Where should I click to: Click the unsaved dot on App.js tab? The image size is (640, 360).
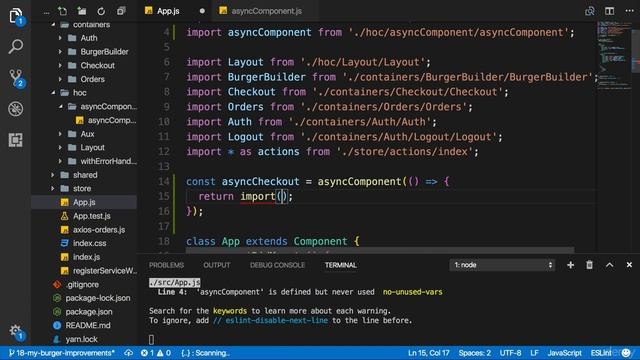pyautogui.click(x=202, y=11)
